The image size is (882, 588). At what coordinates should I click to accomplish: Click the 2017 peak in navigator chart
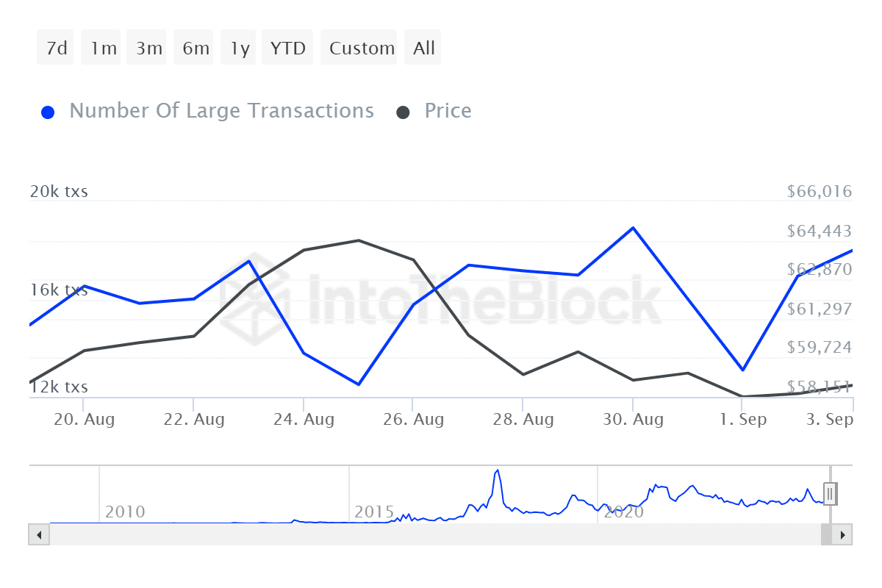pyautogui.click(x=498, y=471)
